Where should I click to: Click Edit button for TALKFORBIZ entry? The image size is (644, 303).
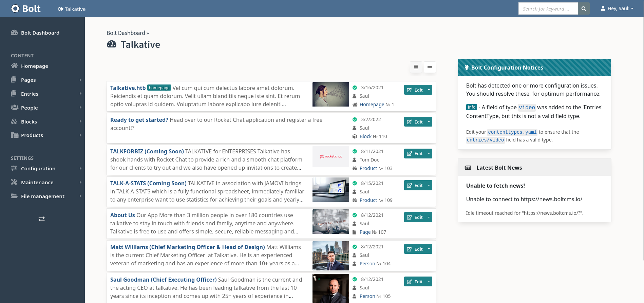415,154
